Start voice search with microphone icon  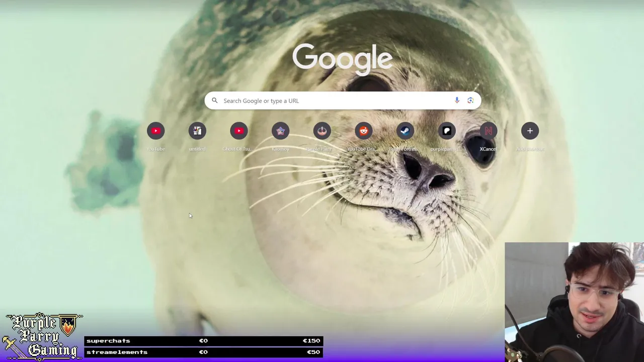[x=457, y=101]
